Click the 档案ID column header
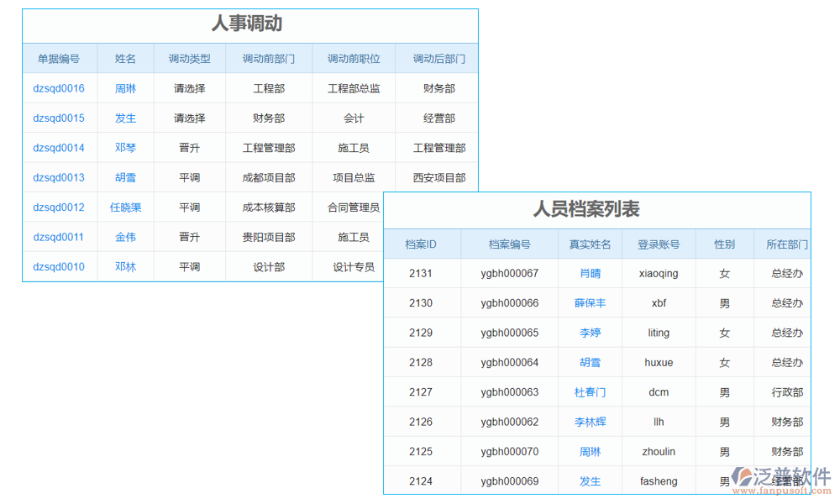Viewport: 840px width, 504px height. coord(423,243)
